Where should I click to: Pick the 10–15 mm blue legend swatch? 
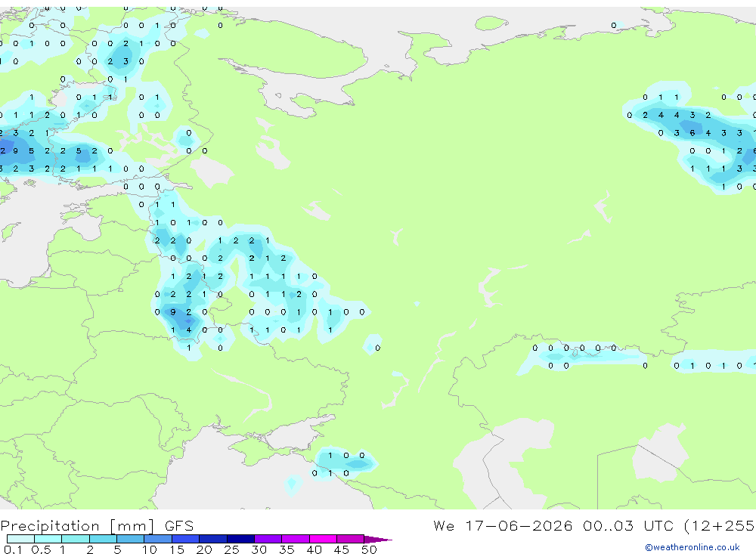[158, 539]
